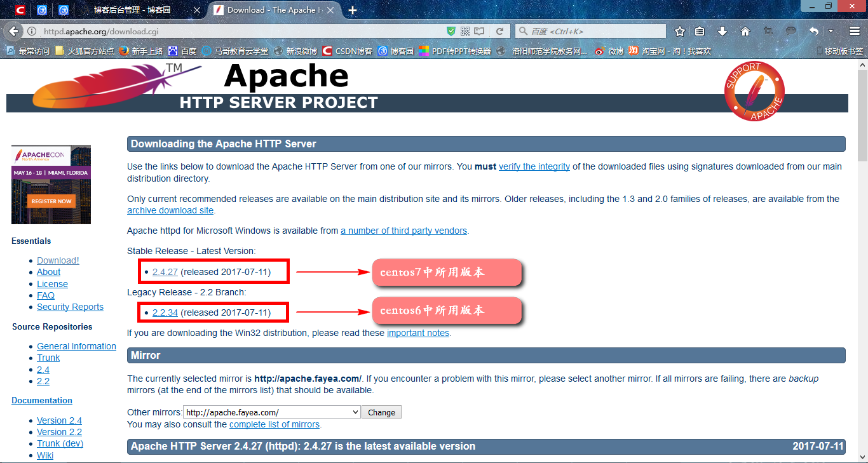The image size is (868, 463).
Task: Close the Download - The Apache tab
Action: click(x=330, y=10)
